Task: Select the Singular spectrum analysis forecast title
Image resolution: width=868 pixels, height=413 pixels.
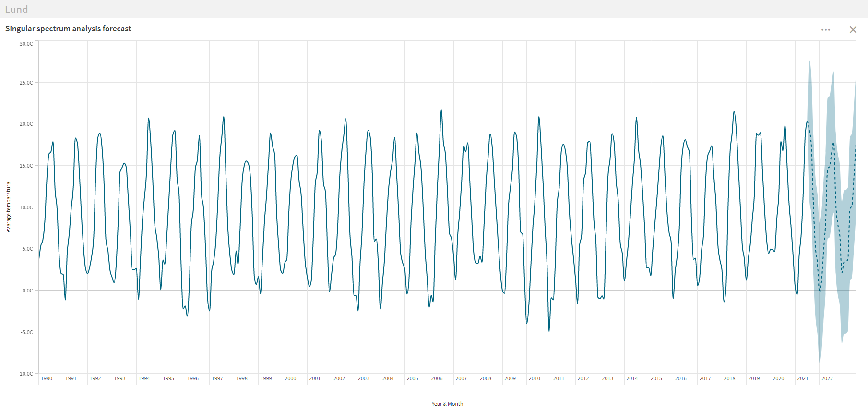Action: pyautogui.click(x=68, y=29)
